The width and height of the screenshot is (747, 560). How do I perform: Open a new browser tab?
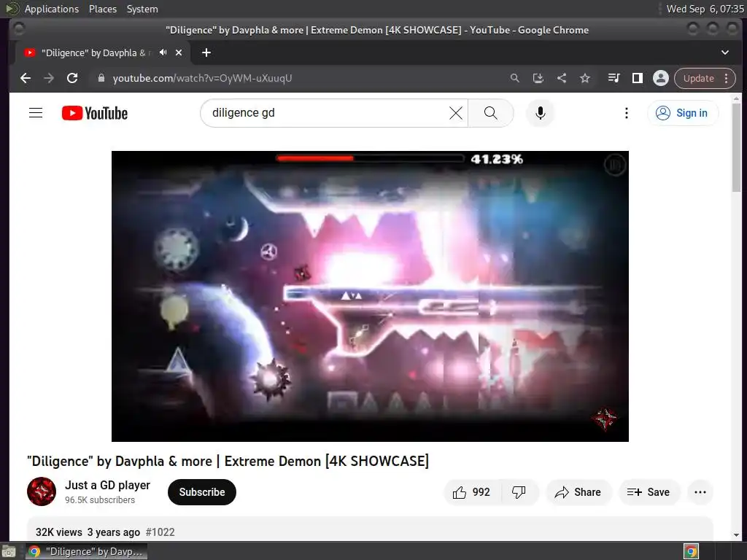point(206,52)
